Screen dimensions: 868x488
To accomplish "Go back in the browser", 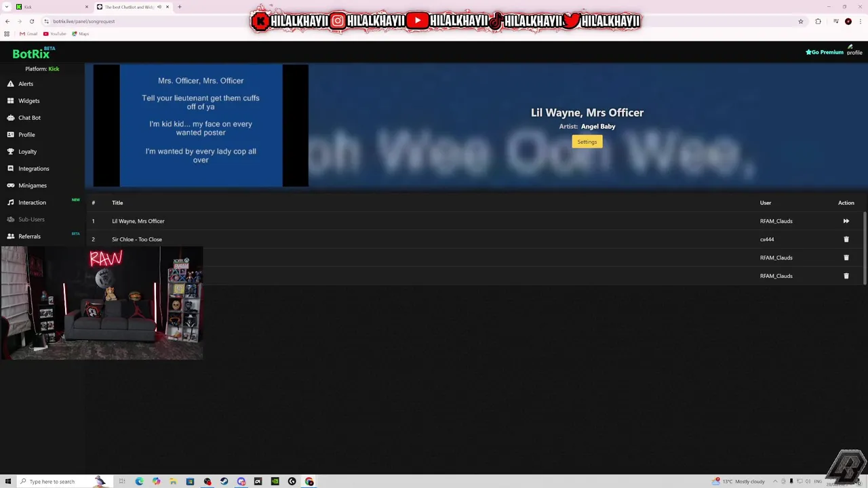I will [x=7, y=21].
